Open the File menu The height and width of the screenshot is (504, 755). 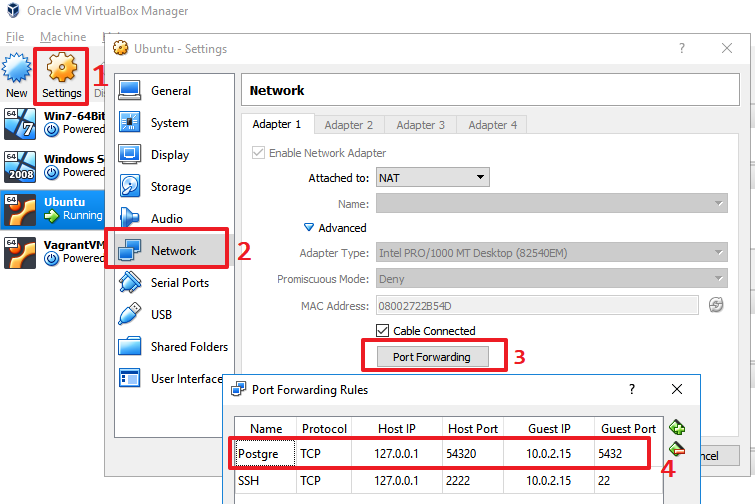point(15,37)
